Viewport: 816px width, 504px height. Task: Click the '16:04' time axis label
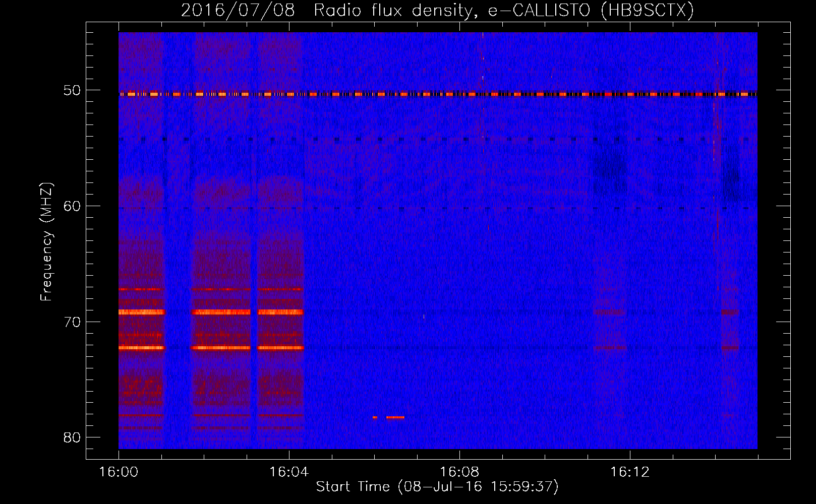click(289, 472)
